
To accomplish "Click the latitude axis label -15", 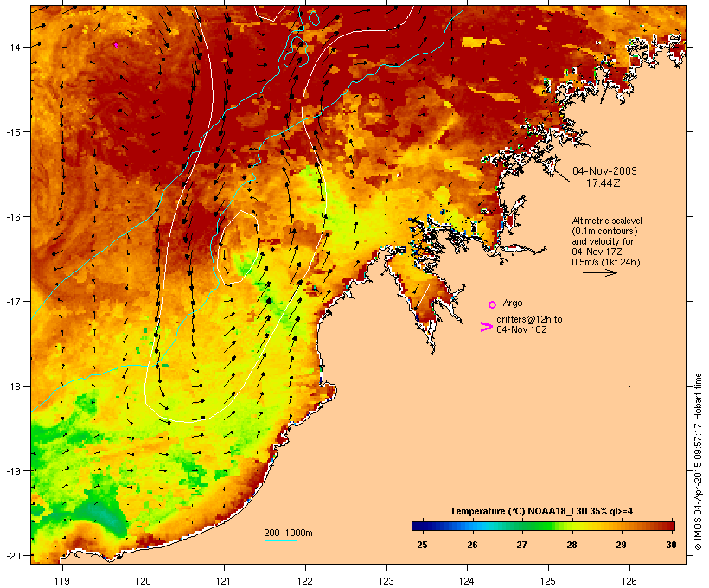I will [12, 132].
